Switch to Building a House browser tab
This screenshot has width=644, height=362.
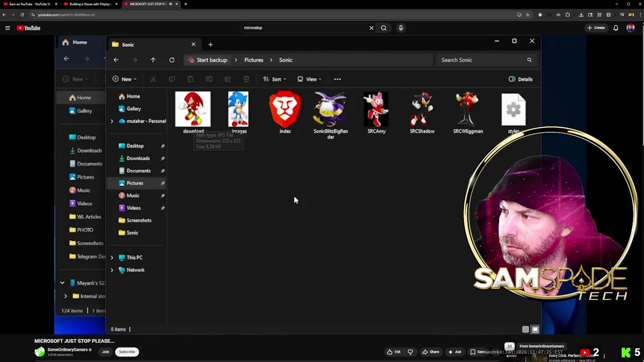pos(91,4)
